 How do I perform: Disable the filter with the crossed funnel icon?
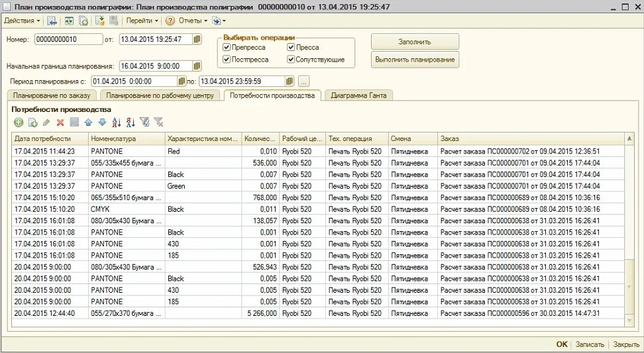coord(158,122)
